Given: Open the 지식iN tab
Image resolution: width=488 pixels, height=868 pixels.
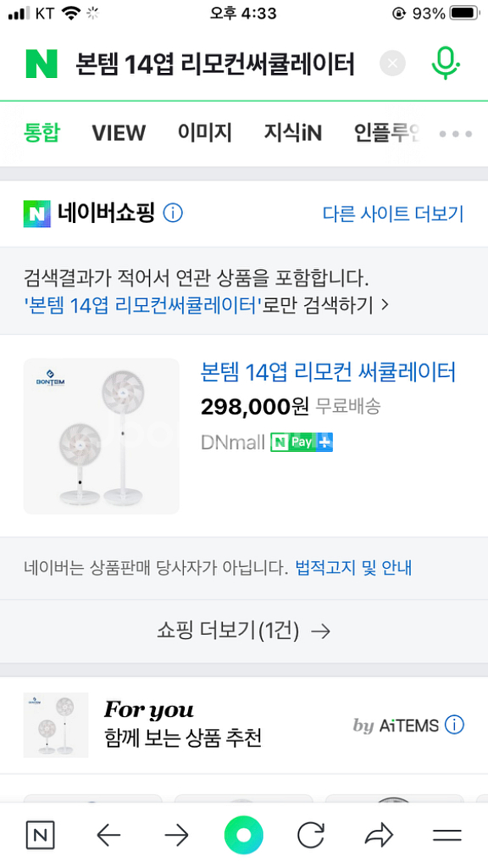Looking at the screenshot, I should pyautogui.click(x=292, y=133).
